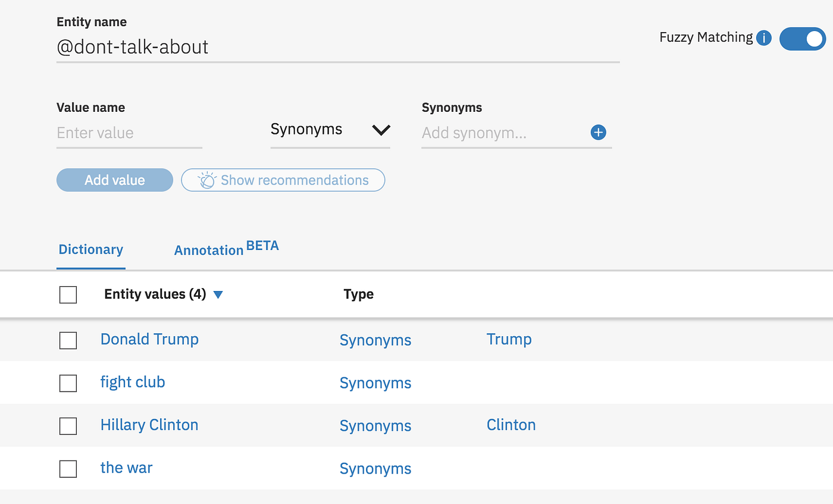Image resolution: width=833 pixels, height=504 pixels.
Task: Focus the Enter value input field
Action: pos(129,133)
